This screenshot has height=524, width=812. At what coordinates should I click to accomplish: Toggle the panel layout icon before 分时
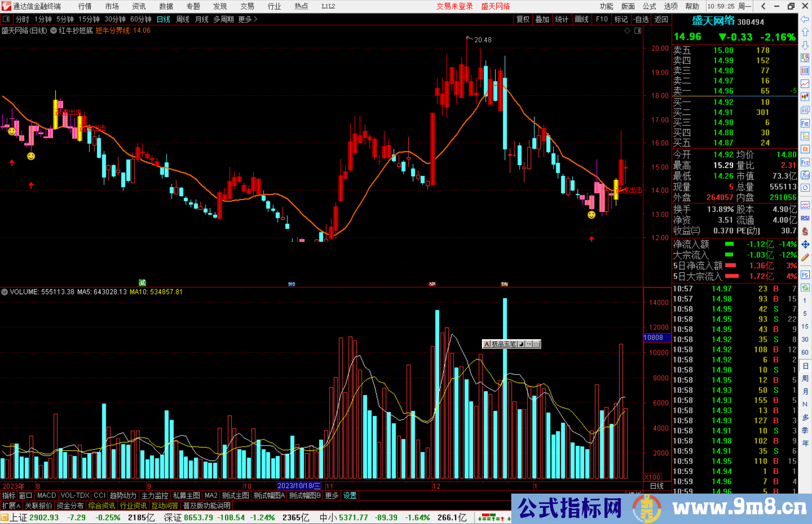[6, 19]
